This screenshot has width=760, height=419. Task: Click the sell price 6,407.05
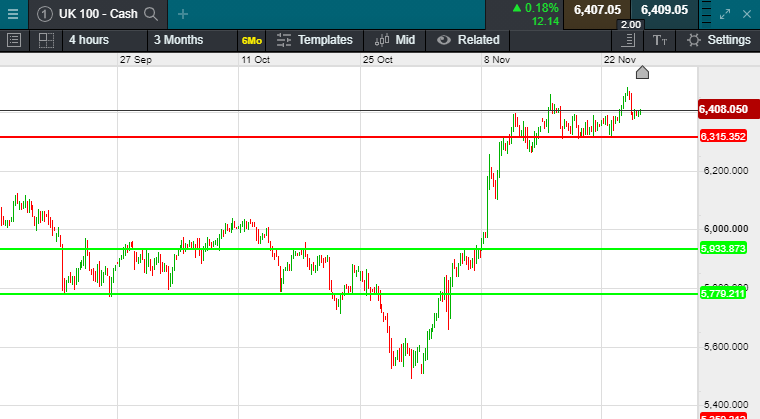pos(597,10)
